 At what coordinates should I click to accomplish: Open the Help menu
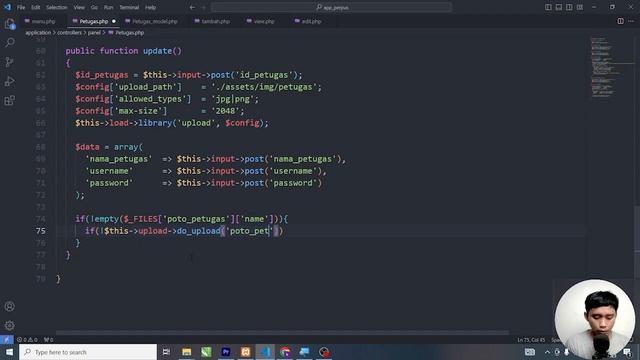coord(150,7)
